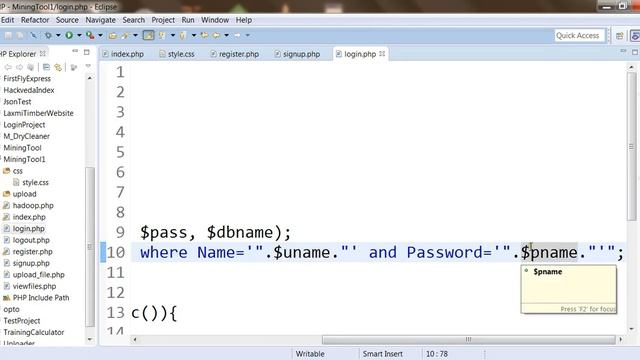Click the Save toolbar icon
Viewport: 640px width, 360px height.
[8, 36]
